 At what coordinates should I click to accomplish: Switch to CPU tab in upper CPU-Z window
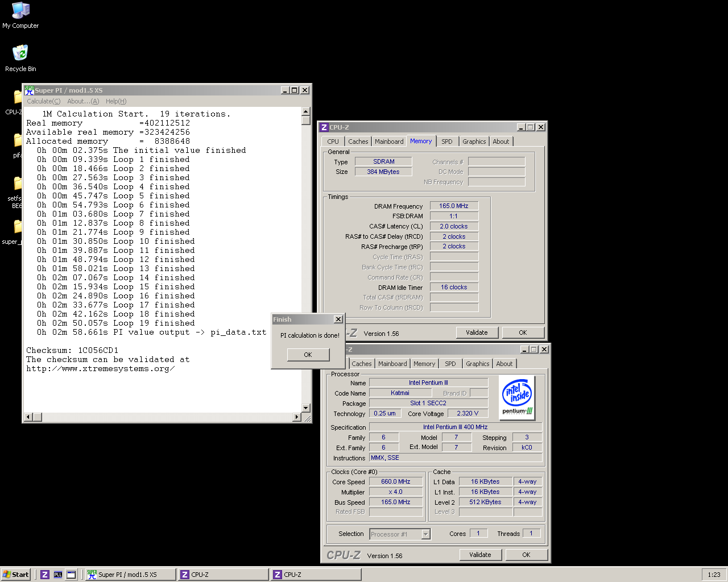(333, 142)
